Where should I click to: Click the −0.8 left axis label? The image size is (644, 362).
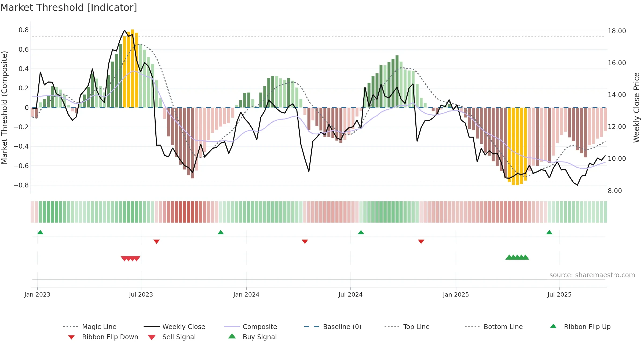pos(21,185)
